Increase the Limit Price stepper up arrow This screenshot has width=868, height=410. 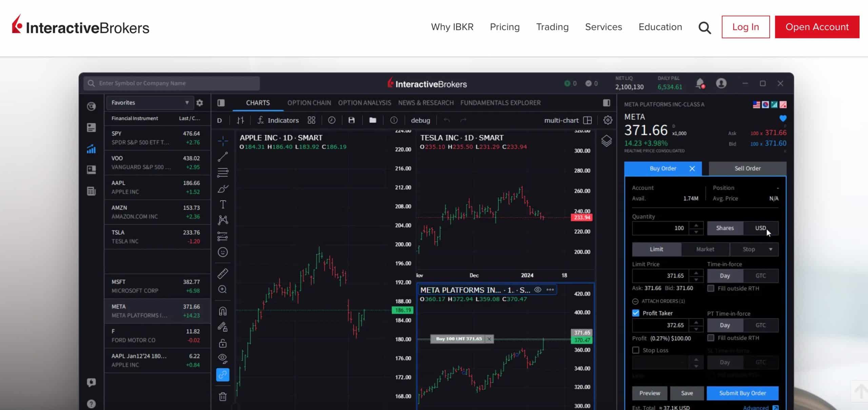[x=696, y=273]
